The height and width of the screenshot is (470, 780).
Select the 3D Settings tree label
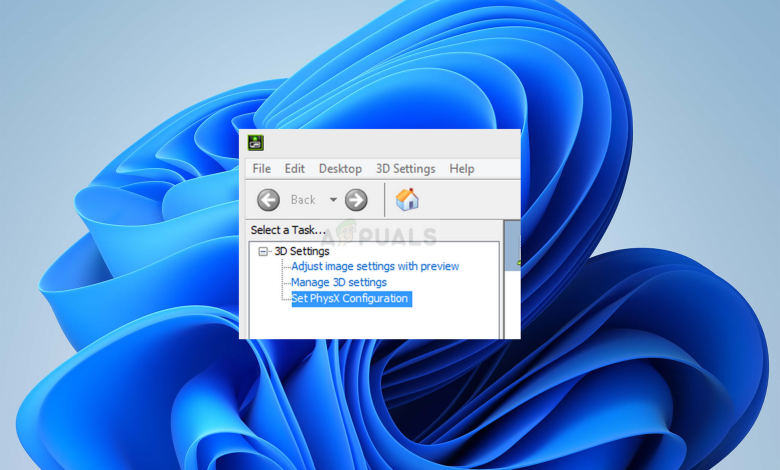pos(302,252)
